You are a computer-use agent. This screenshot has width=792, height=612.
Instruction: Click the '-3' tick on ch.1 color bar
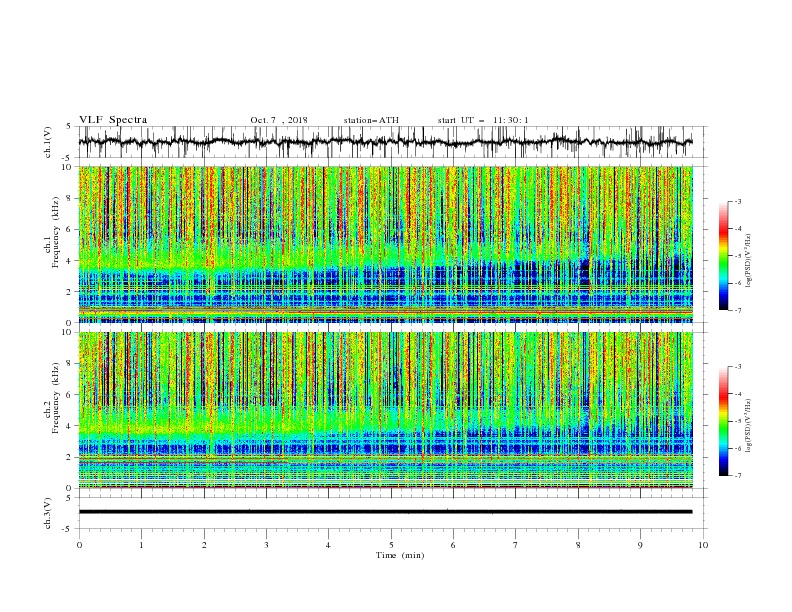coord(737,201)
